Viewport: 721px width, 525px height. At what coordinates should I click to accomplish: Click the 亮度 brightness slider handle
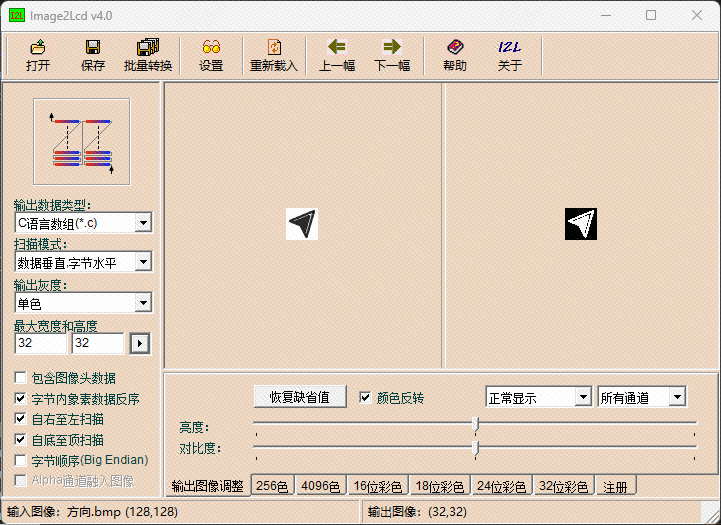tap(475, 424)
